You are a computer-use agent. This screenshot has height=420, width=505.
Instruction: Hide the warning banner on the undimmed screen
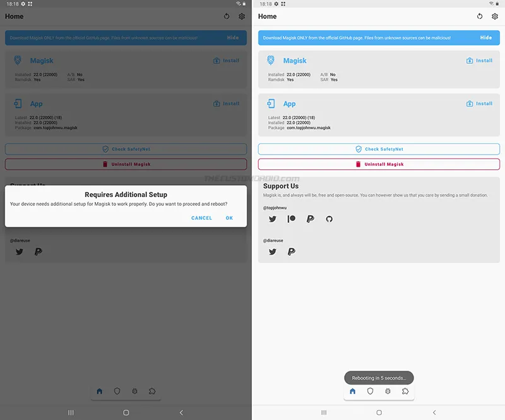pos(485,38)
